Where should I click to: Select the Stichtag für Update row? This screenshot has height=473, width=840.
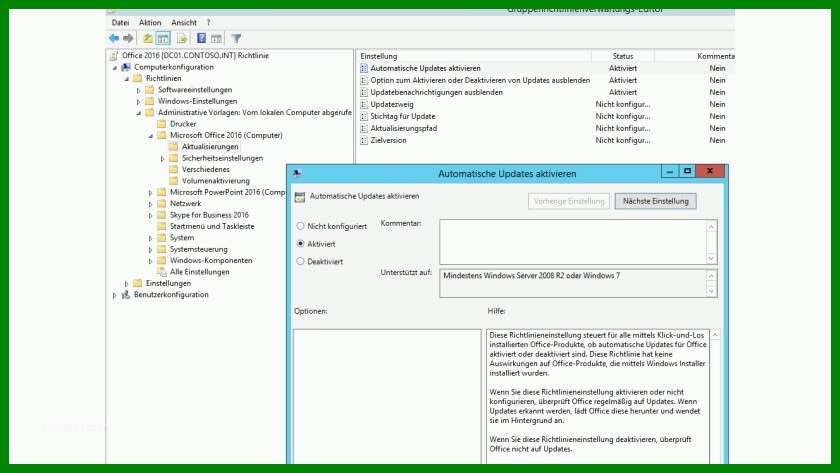pyautogui.click(x=545, y=116)
